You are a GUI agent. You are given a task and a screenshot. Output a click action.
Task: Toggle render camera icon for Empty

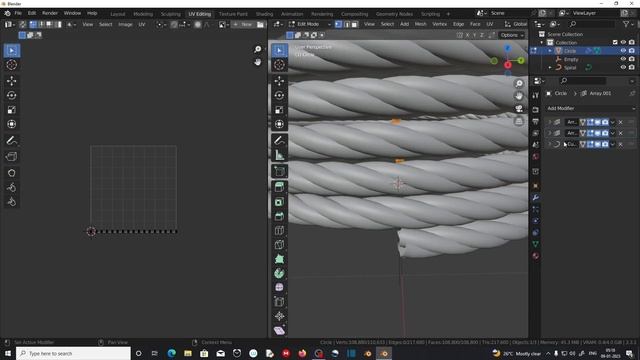pos(631,59)
